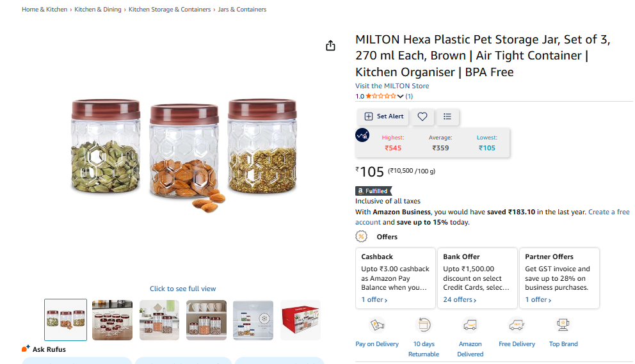Viewport: 635px width, 364px height.
Task: Visit the MILTON Store link
Action: (392, 86)
